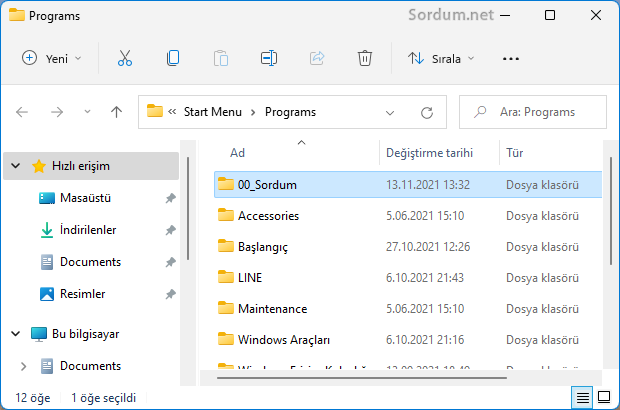The width and height of the screenshot is (620, 410).
Task: Click the LINE folder icon
Action: [x=226, y=277]
